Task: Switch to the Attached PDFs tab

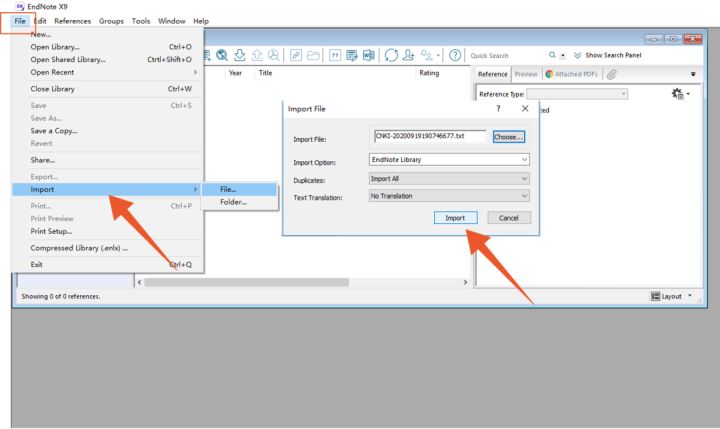Action: pos(571,74)
